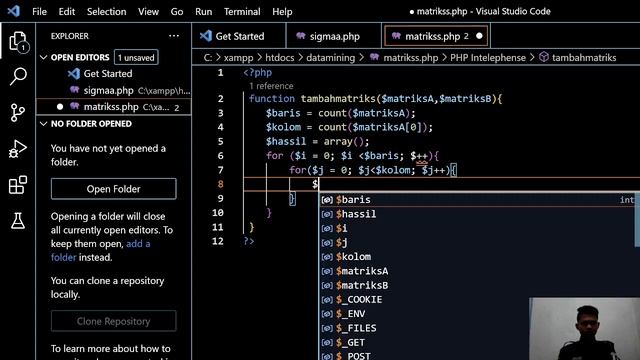Click line 2 function tambahmatriks declaration
The height and width of the screenshot is (360, 640).
tap(376, 98)
